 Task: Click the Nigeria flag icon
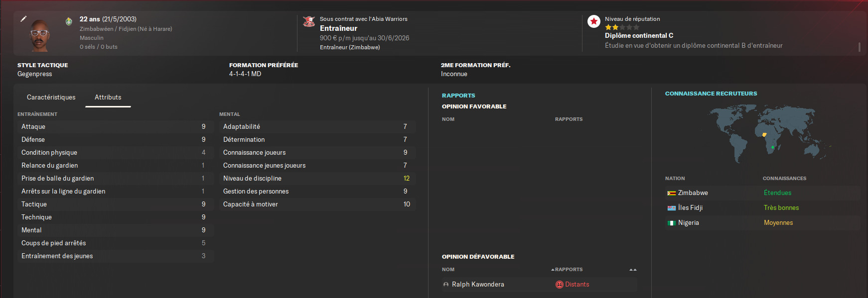tap(671, 223)
